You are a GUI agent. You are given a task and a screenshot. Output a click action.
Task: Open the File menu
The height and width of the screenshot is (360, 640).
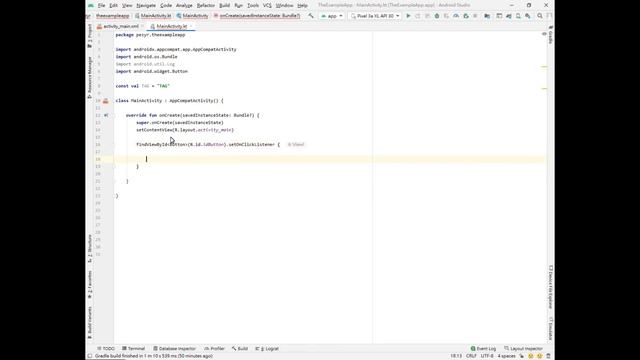pyautogui.click(x=101, y=5)
